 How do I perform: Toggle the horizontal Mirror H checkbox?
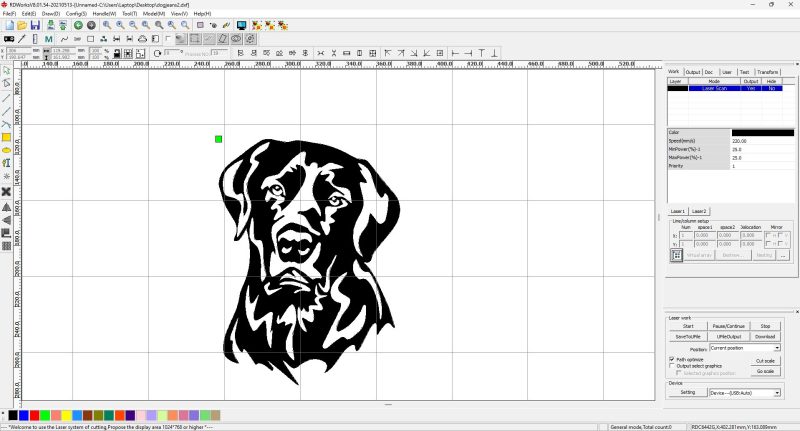[x=767, y=234]
